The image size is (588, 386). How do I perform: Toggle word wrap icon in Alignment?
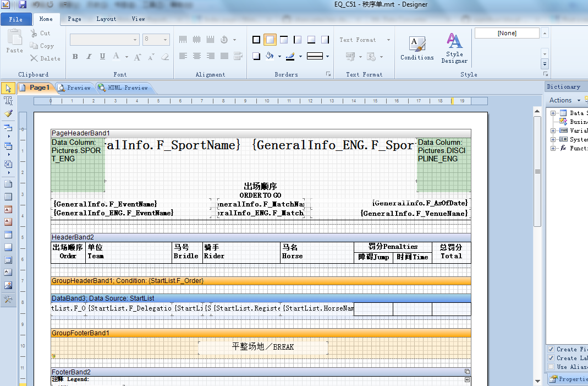[x=238, y=56]
